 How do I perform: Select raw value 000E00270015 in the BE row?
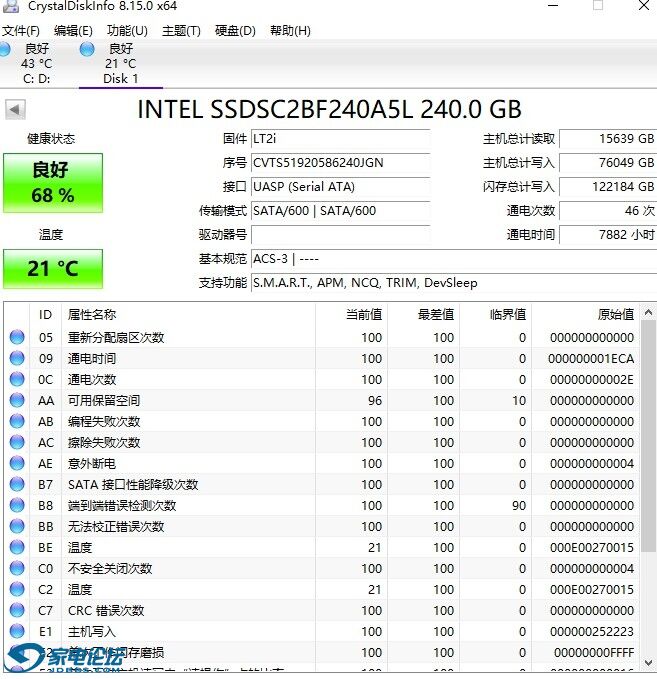[x=592, y=547]
